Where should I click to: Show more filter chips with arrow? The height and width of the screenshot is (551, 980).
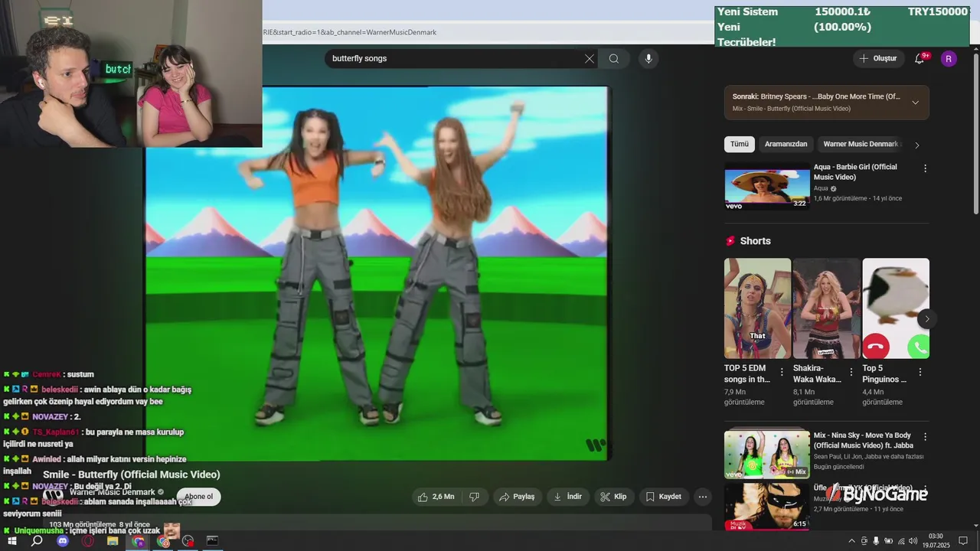pos(917,145)
